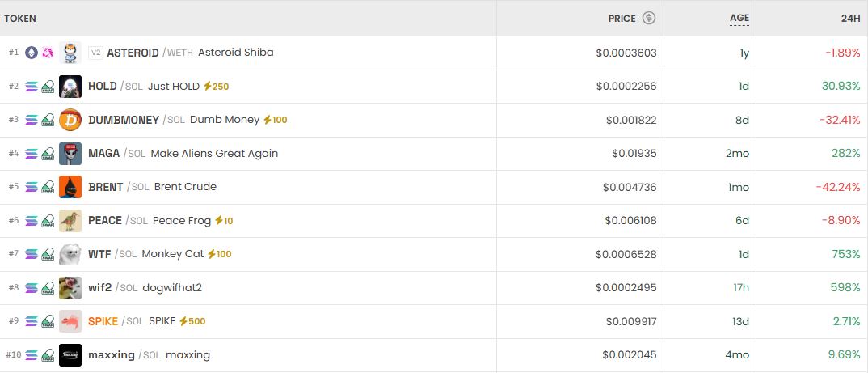
Task: Click the lightning boost 500 badge on SPIKE
Action: click(x=192, y=321)
